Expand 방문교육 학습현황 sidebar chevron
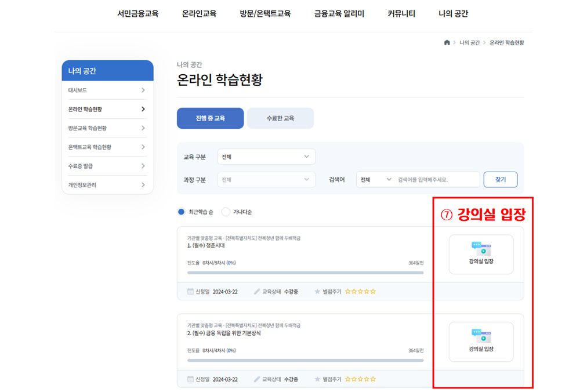Viewport: 580px width, 392px height. pyautogui.click(x=143, y=128)
